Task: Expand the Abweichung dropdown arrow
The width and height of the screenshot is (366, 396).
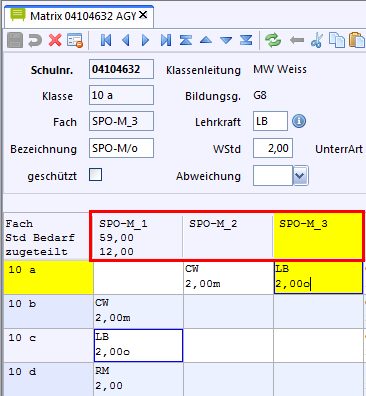Action: (300, 176)
